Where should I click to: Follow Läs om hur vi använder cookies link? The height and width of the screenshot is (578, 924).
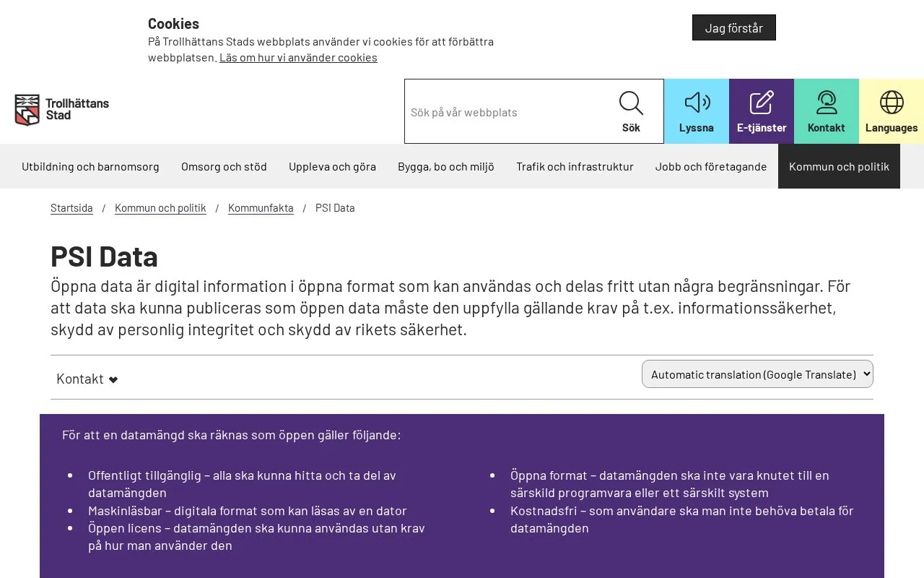pos(298,57)
